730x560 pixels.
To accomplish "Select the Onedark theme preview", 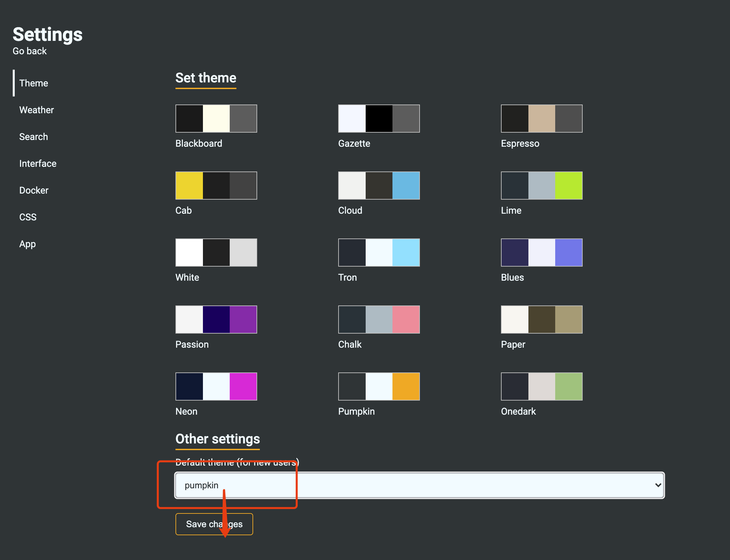I will (541, 387).
